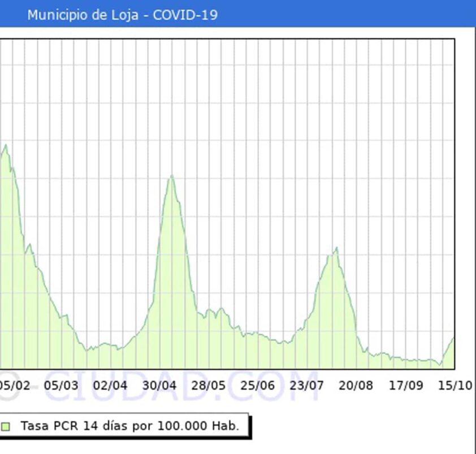Screen dimensions: 476x454
Task: Click the highest peak at the chart's left edge
Action: tap(6, 145)
